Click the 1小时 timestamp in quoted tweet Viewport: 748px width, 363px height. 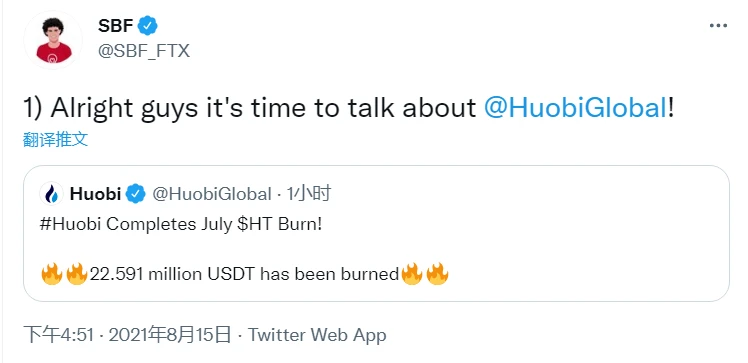tap(309, 194)
